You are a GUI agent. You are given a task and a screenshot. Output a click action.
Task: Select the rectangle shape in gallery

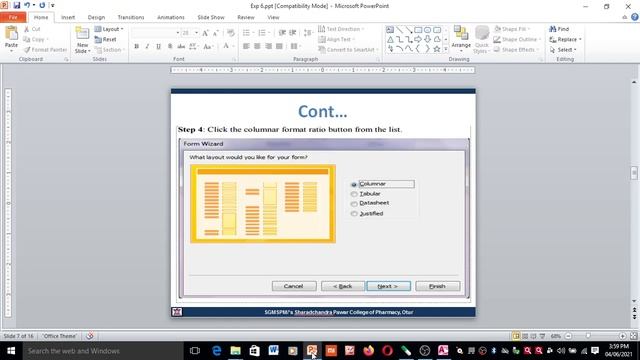tap(418, 30)
